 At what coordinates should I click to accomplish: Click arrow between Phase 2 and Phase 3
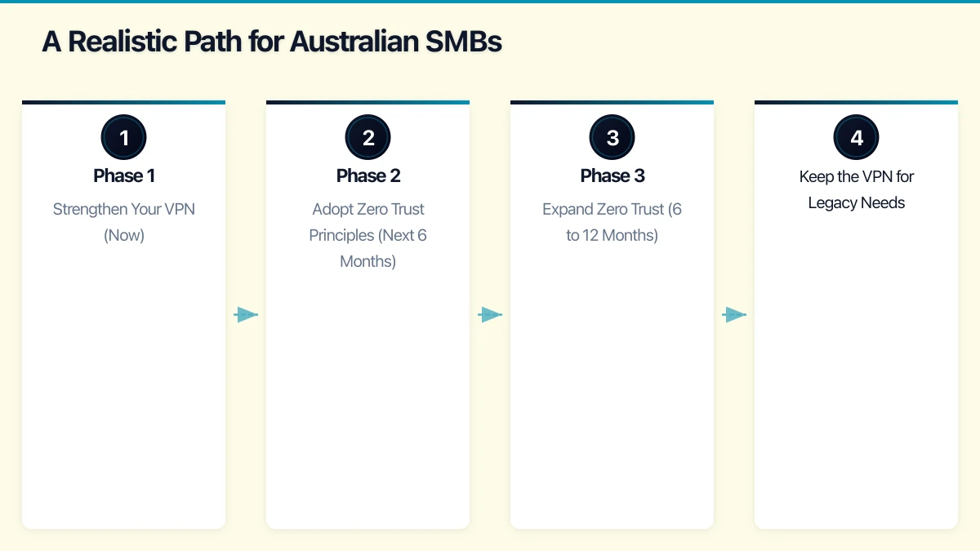point(490,314)
